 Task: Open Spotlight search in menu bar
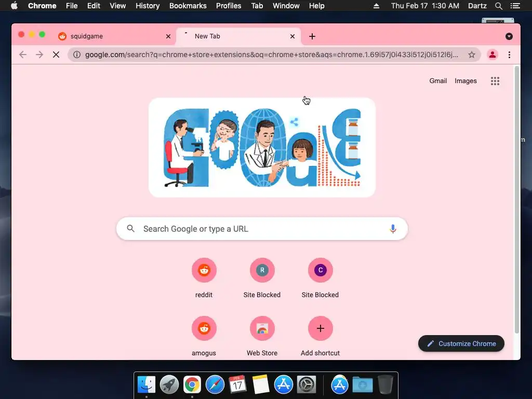pos(498,6)
